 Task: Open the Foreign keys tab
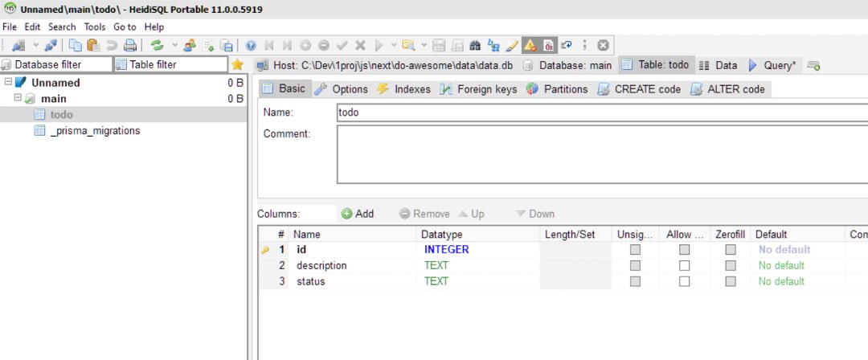point(479,89)
